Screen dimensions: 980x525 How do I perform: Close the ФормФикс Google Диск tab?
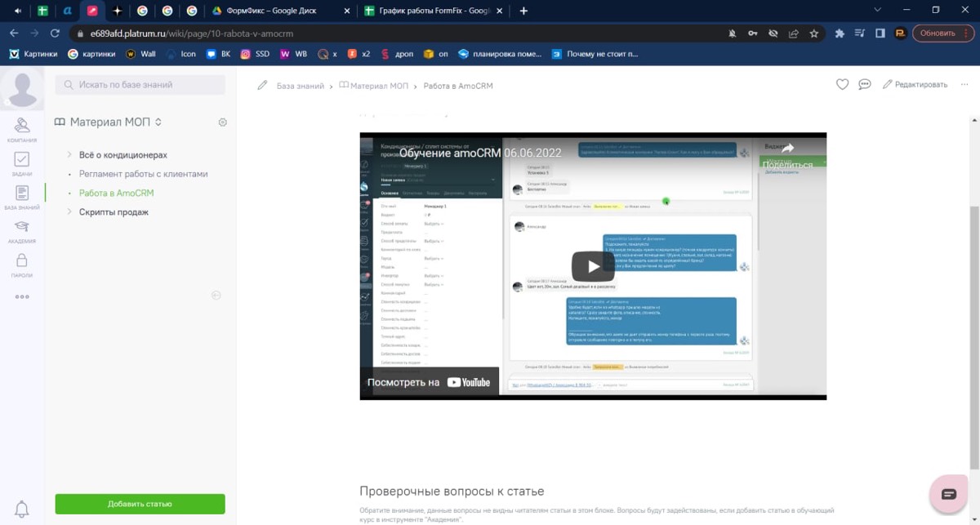(x=347, y=11)
